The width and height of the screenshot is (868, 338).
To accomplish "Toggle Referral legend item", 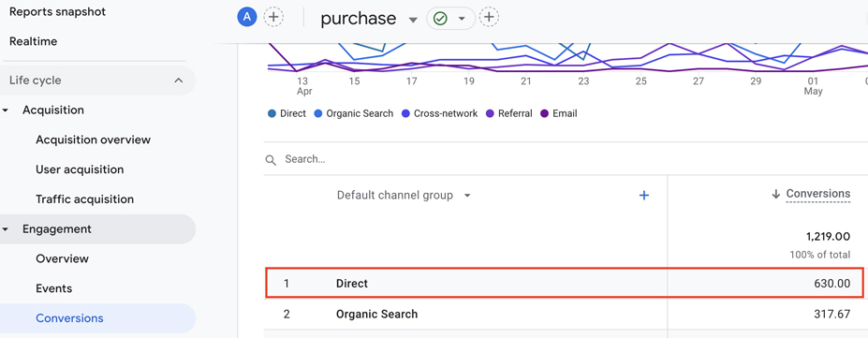I will point(508,113).
